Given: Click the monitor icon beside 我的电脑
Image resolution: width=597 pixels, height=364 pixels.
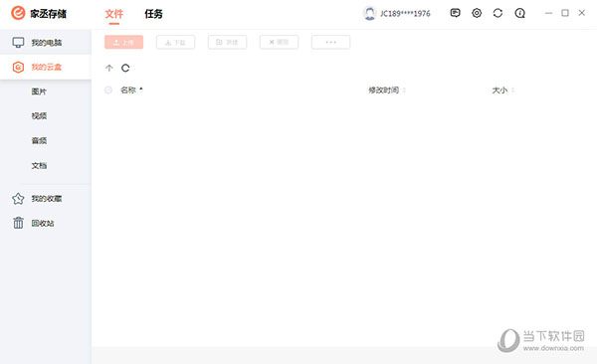Looking at the screenshot, I should click(x=18, y=42).
